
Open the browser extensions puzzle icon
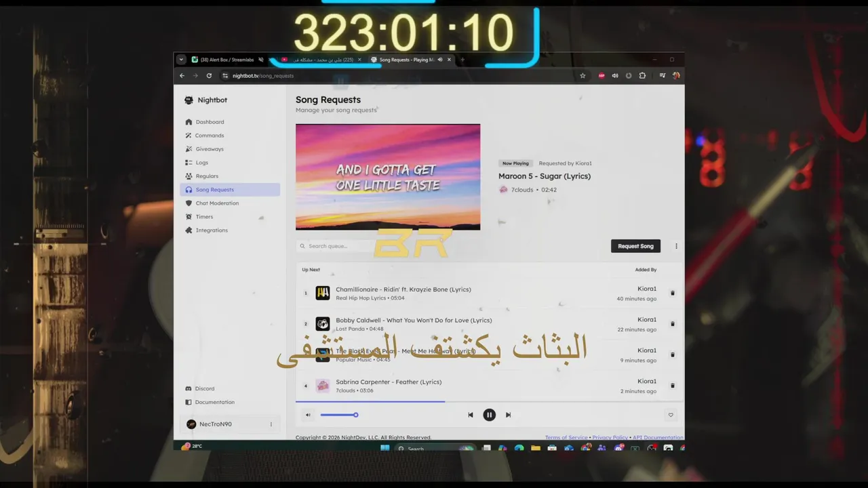point(642,76)
